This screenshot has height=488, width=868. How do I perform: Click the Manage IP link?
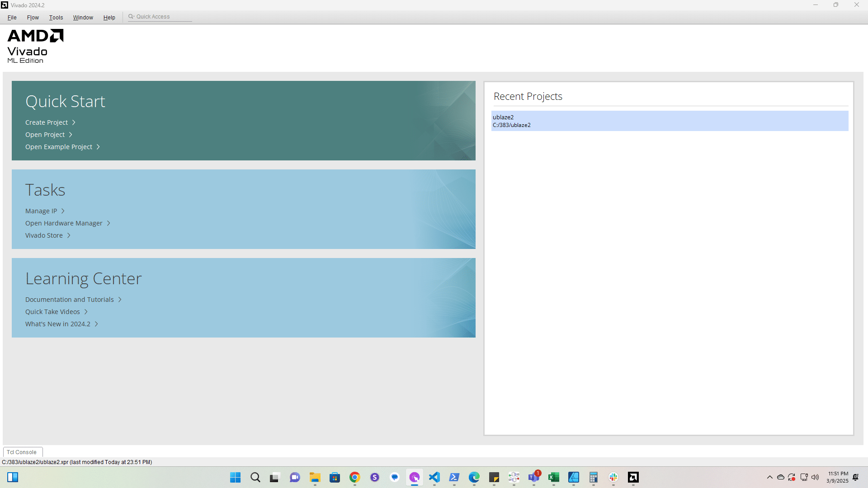click(41, 211)
